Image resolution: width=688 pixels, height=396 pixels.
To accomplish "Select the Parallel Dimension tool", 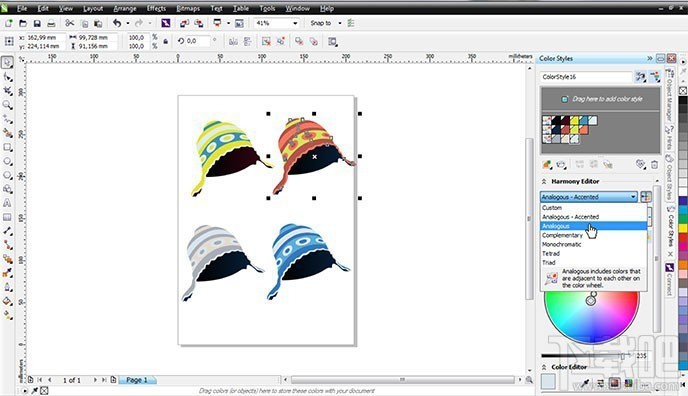I will tap(7, 231).
